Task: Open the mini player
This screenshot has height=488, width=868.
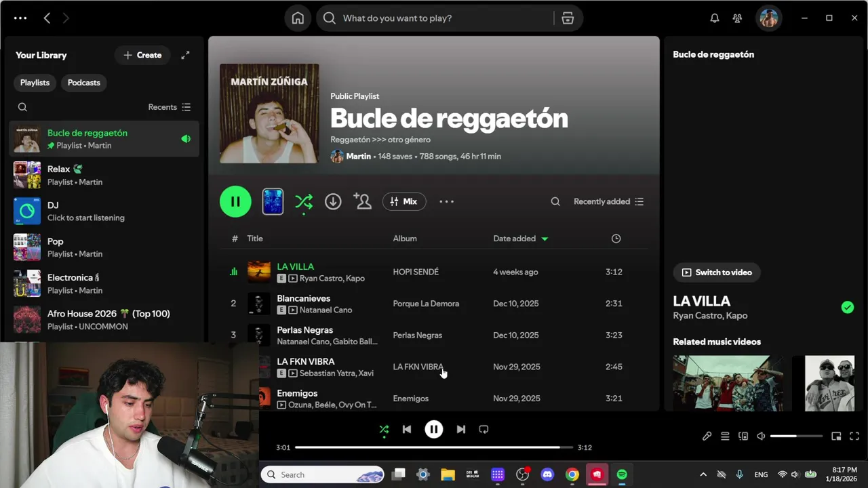Action: coord(836,436)
